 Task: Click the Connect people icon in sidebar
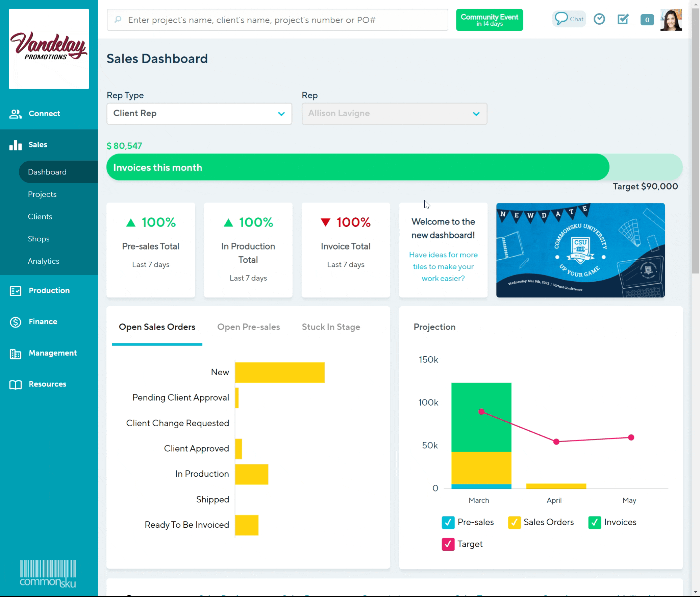(16, 114)
